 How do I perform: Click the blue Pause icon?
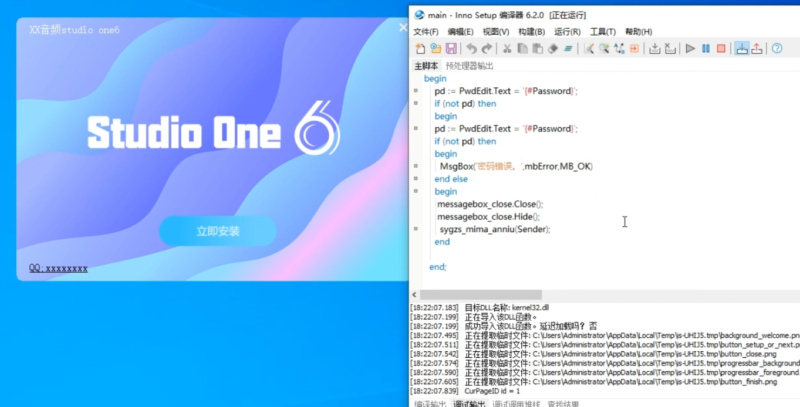tap(706, 48)
